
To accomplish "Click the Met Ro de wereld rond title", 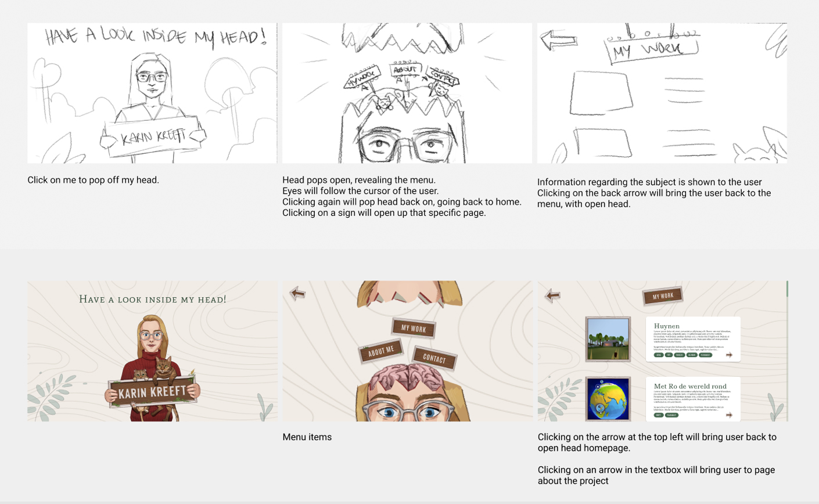I will (689, 386).
